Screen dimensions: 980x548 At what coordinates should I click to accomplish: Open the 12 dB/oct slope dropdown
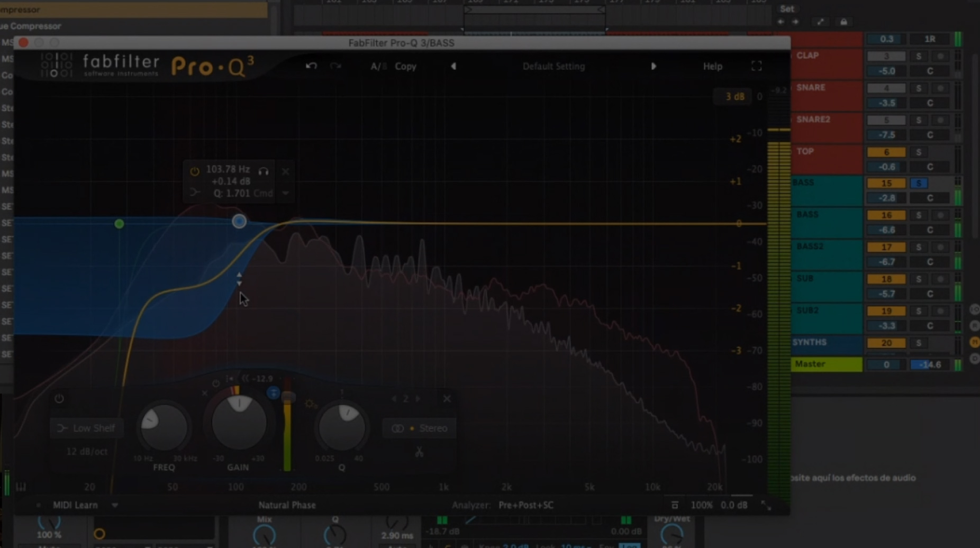pos(86,451)
